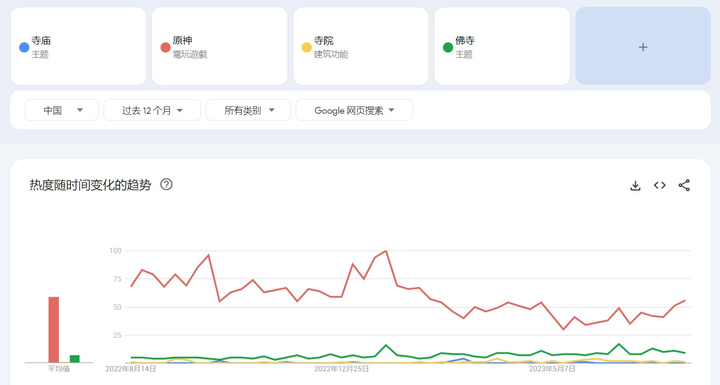Viewport: 720px width, 385px height.
Task: Click the red dot for 原神
Action: (x=165, y=47)
